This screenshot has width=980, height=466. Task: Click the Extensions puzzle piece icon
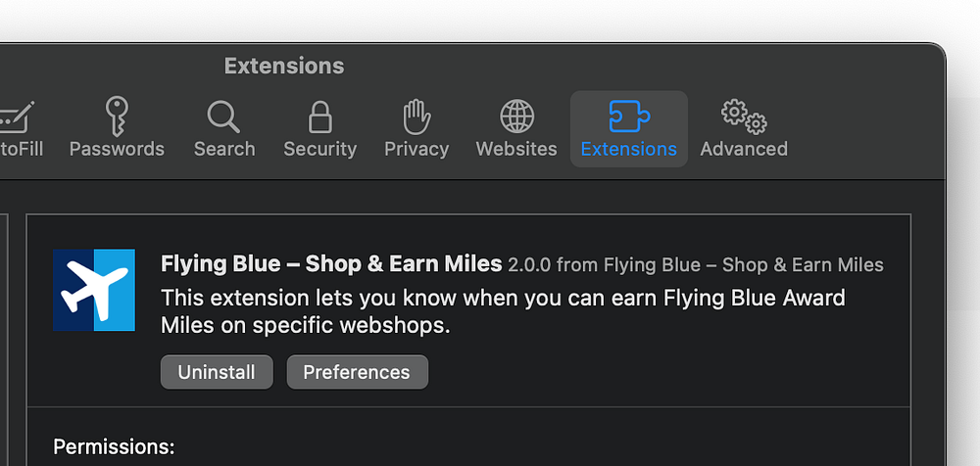click(628, 116)
